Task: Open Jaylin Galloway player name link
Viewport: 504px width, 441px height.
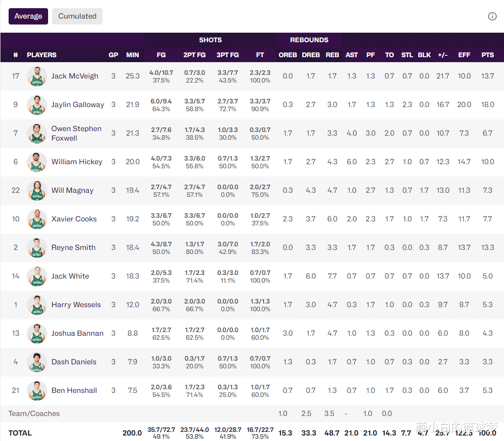Action: [78, 105]
